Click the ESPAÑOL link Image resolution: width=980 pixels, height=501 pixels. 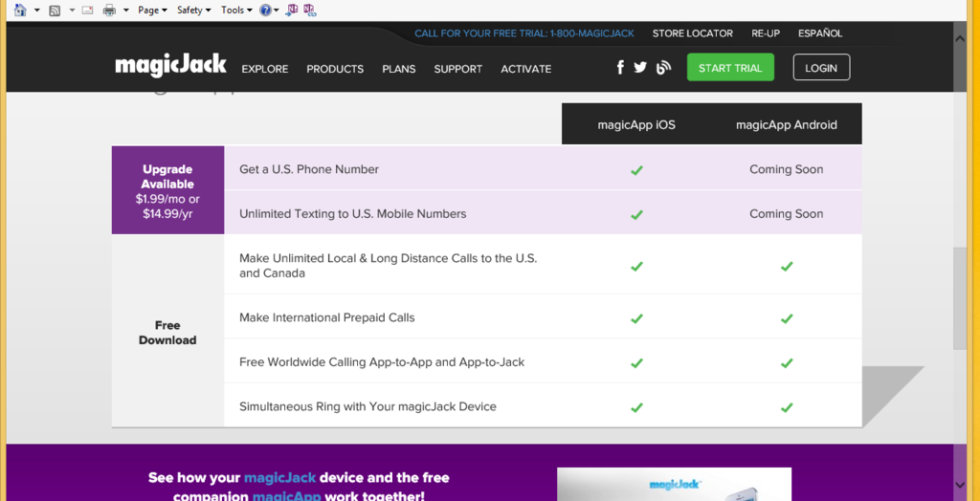(820, 33)
